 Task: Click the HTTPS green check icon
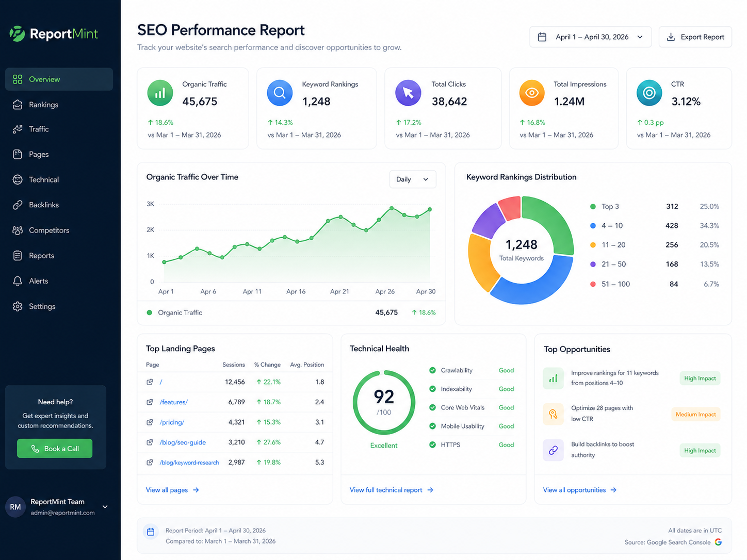pyautogui.click(x=432, y=444)
